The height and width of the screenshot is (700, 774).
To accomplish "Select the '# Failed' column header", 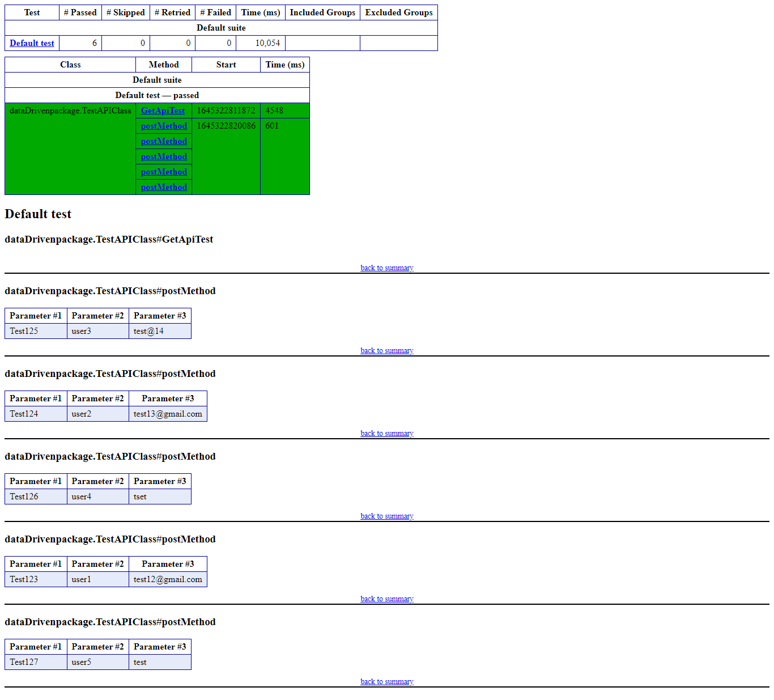I will [x=216, y=12].
